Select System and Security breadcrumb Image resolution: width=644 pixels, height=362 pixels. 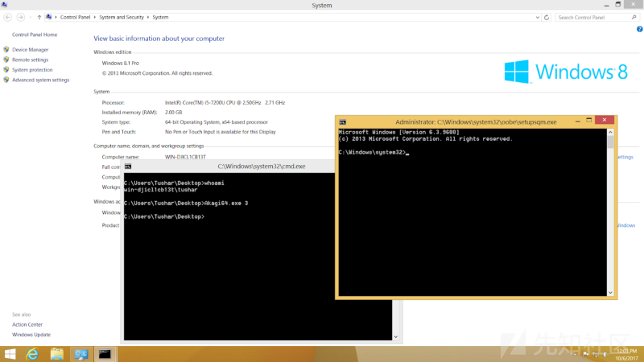[x=122, y=17]
